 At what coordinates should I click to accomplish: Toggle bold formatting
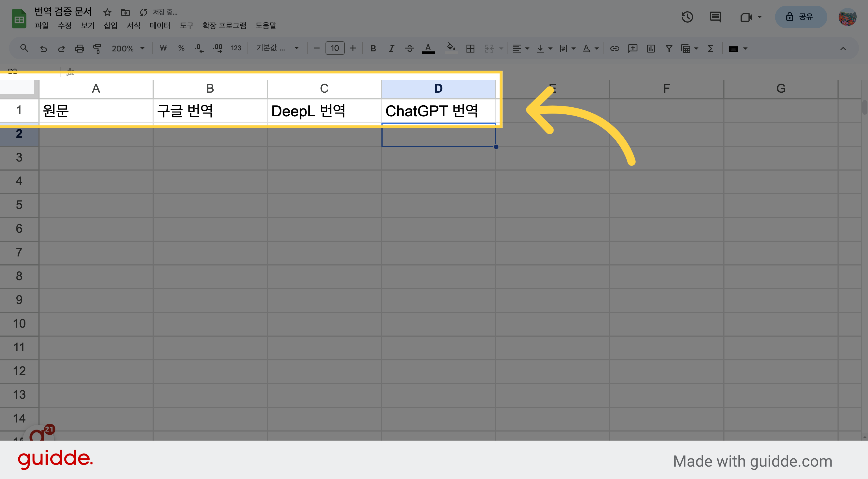coord(373,49)
